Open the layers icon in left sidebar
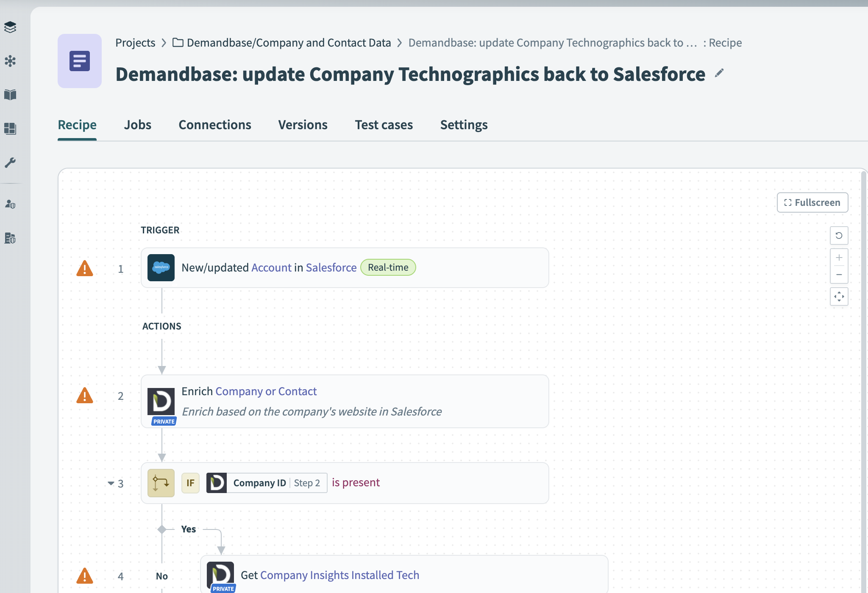Viewport: 868px width, 593px height. (10, 27)
